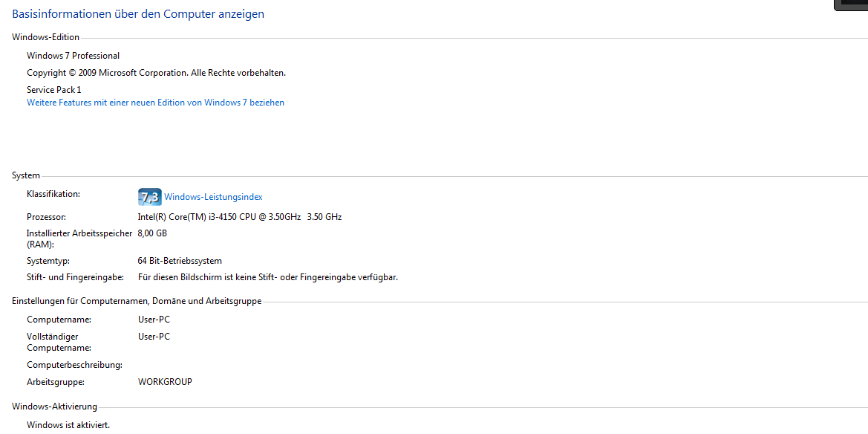Click the 'Service Pack 1' text

tap(53, 89)
